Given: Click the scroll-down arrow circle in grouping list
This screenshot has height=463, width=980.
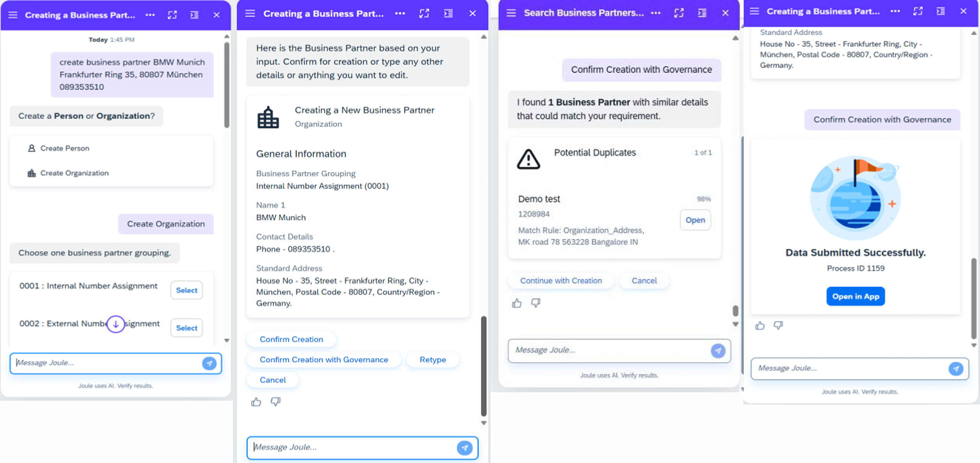Looking at the screenshot, I should (x=115, y=324).
